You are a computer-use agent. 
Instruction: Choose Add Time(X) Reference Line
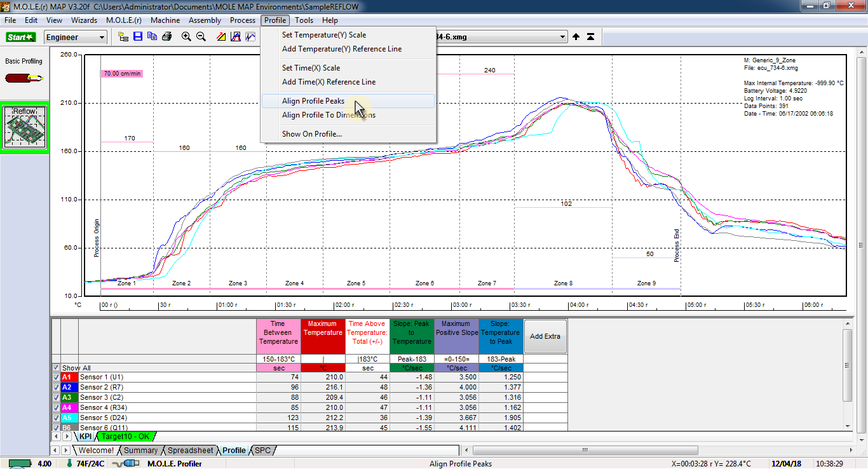click(x=348, y=82)
